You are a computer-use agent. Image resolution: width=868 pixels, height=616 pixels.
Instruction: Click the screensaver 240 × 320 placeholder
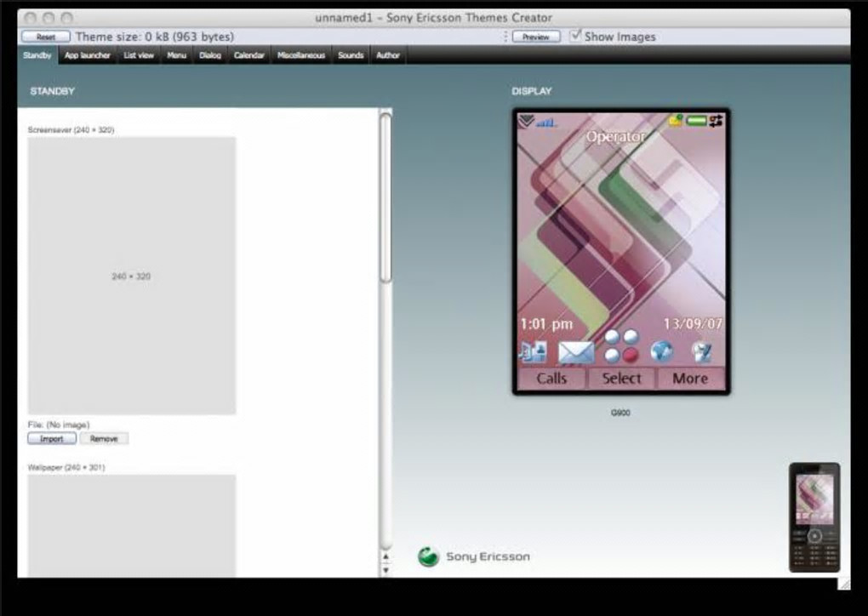pos(132,276)
